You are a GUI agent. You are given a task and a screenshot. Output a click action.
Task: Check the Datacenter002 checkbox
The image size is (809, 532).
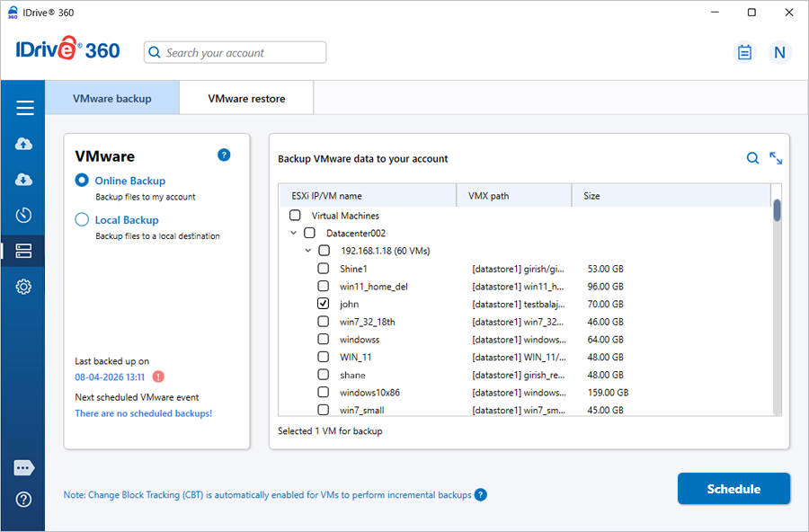tap(309, 233)
